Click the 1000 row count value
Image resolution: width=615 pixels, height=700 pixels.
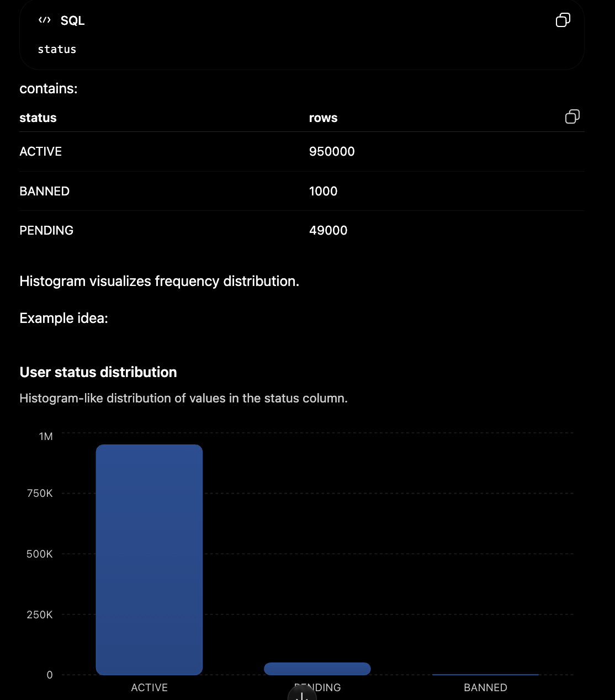(x=323, y=191)
